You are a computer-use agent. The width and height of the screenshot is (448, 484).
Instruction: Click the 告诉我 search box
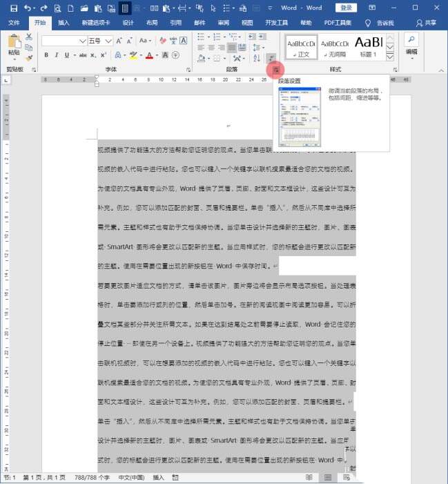[x=380, y=23]
